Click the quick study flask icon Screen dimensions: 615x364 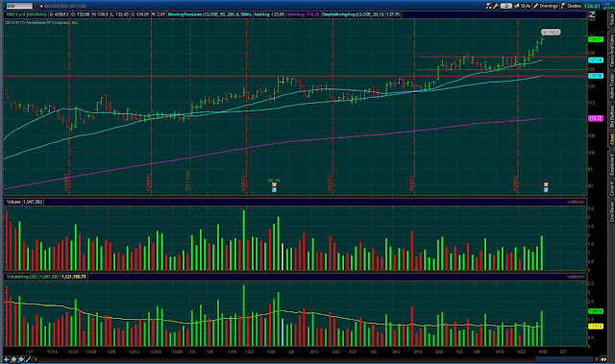[x=489, y=6]
